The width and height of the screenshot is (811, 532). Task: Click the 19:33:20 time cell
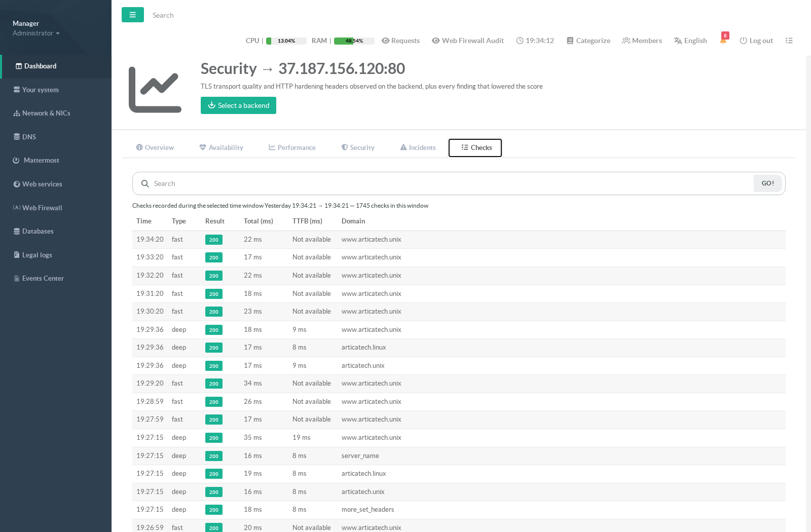[x=150, y=257]
